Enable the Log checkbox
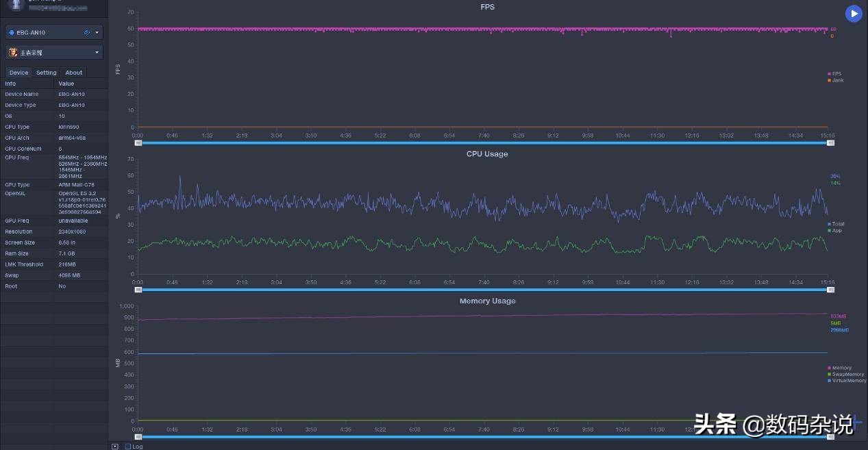The image size is (868, 450). [128, 446]
